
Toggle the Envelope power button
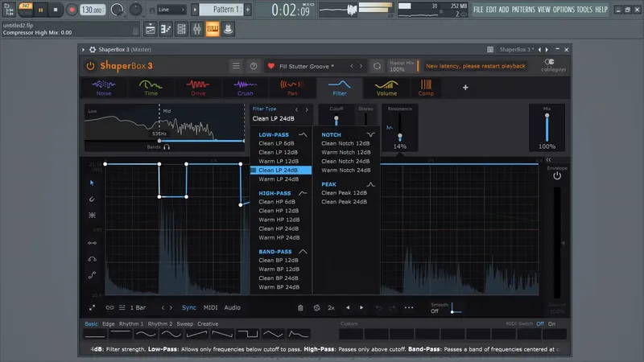pos(556,175)
